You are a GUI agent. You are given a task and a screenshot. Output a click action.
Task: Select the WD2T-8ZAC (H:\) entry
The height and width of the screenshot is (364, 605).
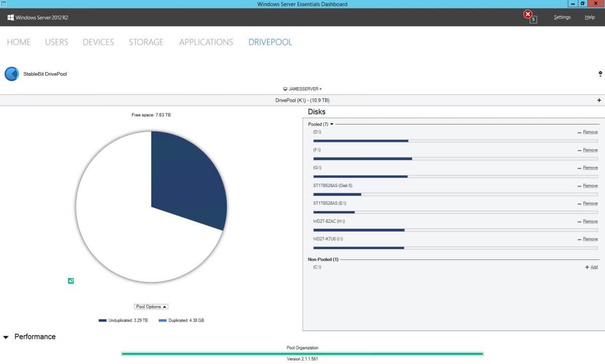[x=329, y=222]
